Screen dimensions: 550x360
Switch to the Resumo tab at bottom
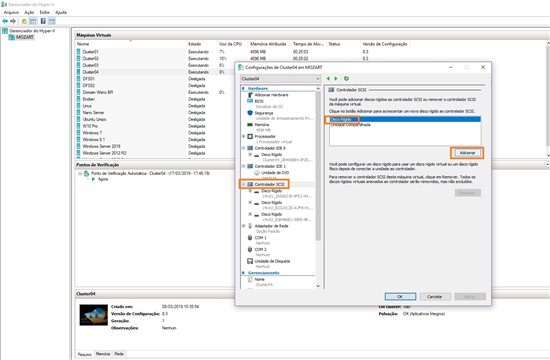(x=85, y=354)
